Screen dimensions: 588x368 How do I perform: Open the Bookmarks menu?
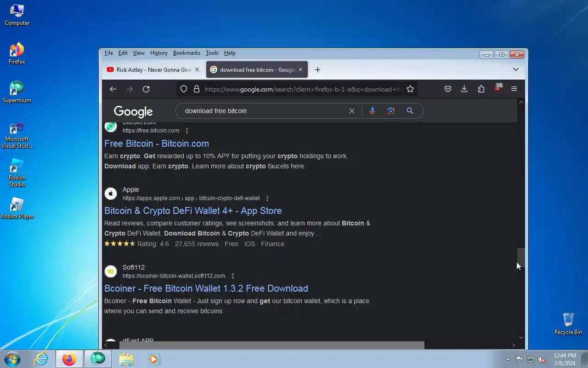(187, 53)
